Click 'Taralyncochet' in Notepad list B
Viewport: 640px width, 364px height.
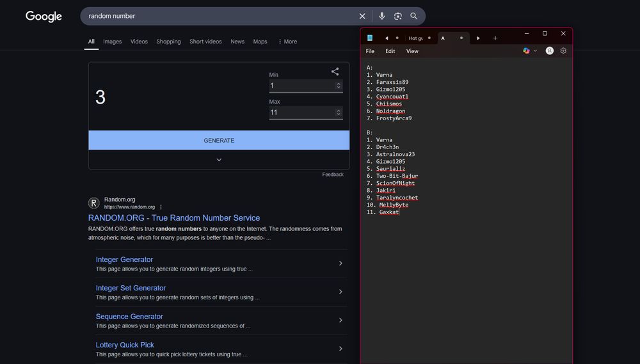pyautogui.click(x=397, y=198)
